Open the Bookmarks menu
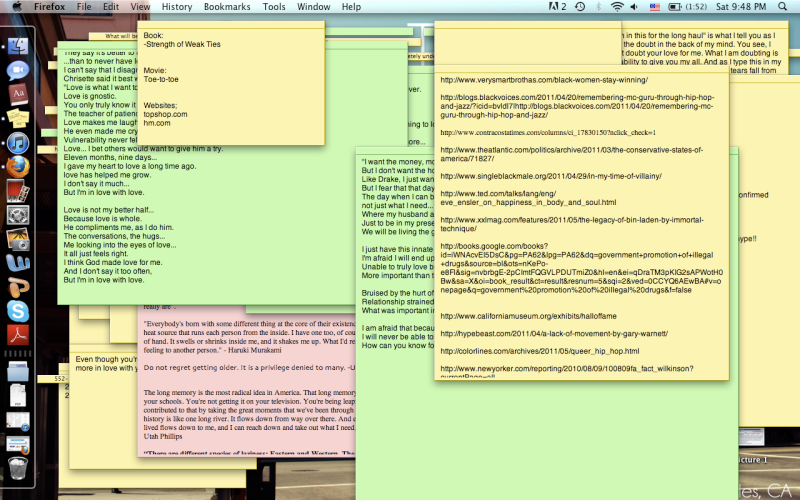Screen dimensions: 800x500 pyautogui.click(x=227, y=7)
